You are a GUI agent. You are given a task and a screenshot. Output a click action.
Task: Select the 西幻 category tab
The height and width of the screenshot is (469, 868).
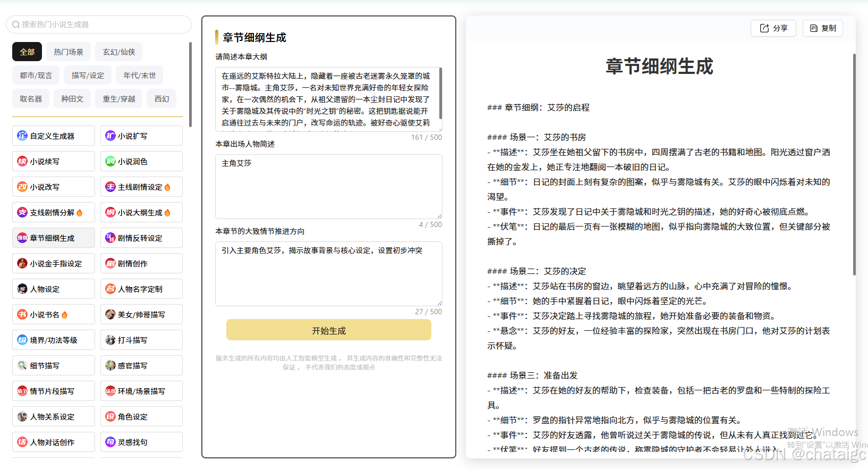point(162,98)
